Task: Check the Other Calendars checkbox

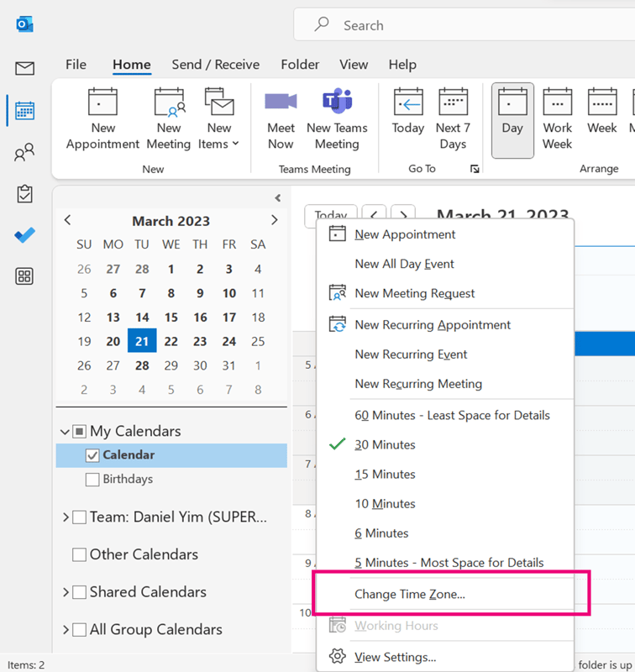Action: (x=80, y=554)
